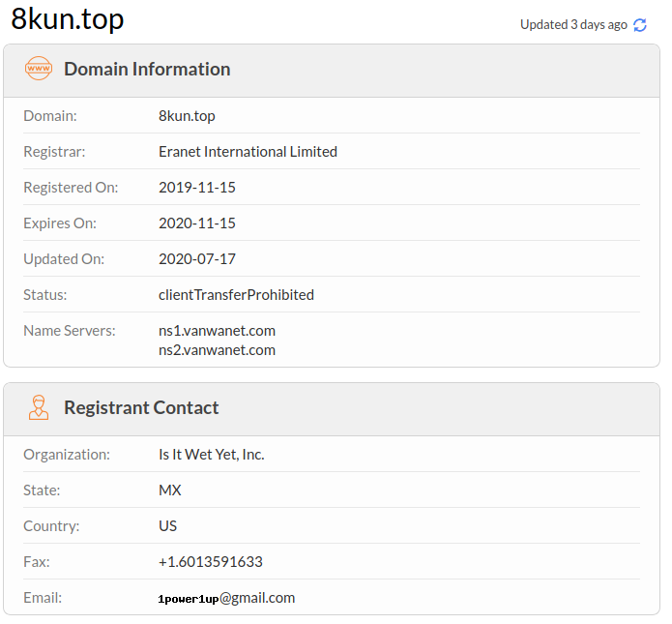Click the orange www globe icon
This screenshot has width=672, height=624.
tap(39, 68)
